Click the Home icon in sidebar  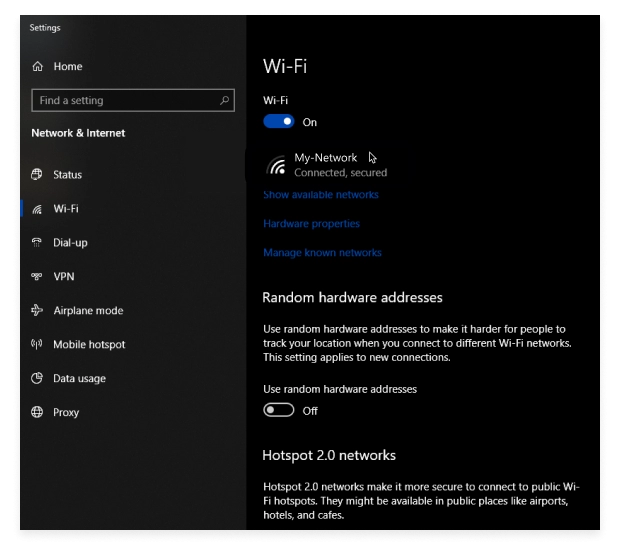click(38, 67)
